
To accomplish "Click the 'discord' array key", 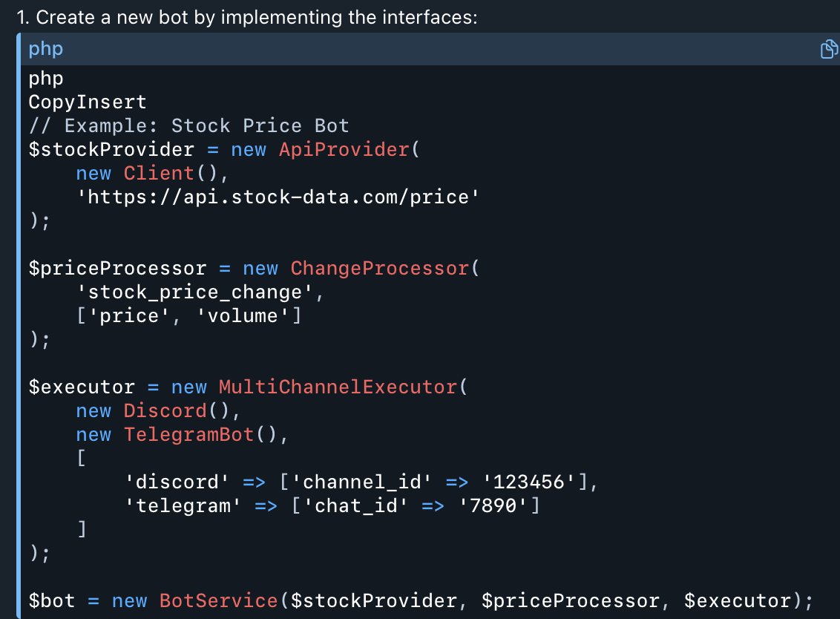I will click(x=177, y=482).
